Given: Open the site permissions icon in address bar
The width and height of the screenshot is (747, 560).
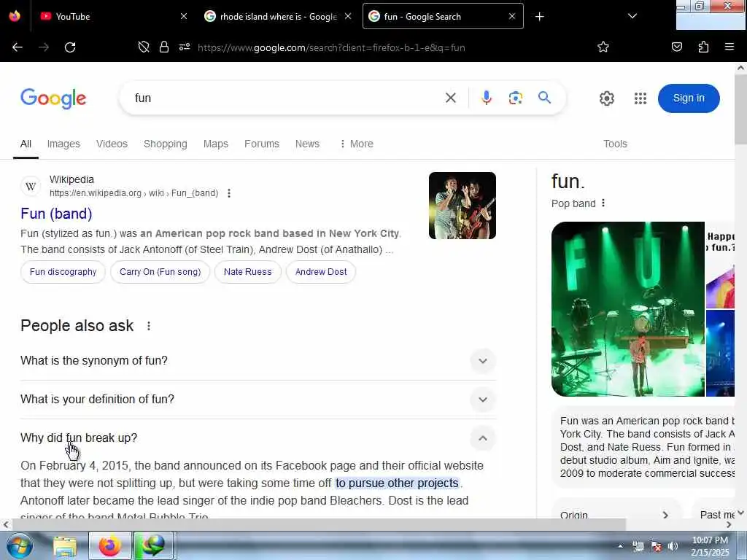Looking at the screenshot, I should [185, 47].
